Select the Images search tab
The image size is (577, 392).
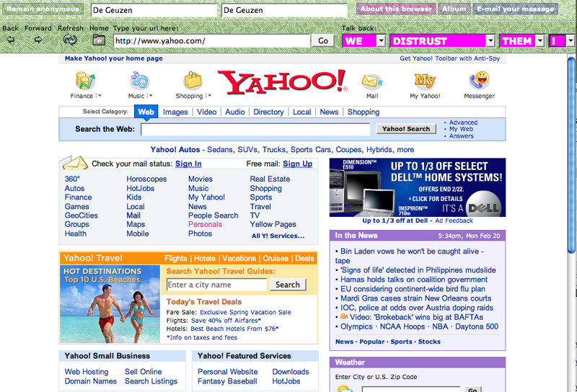175,112
